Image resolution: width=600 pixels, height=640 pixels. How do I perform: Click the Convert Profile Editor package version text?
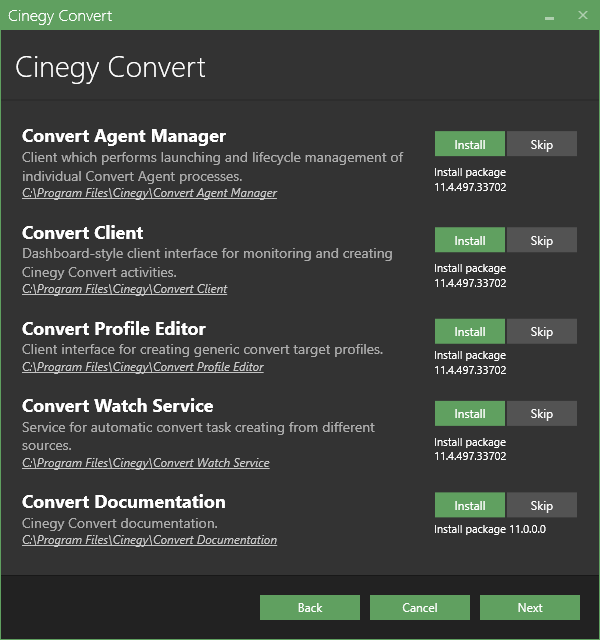pos(470,363)
